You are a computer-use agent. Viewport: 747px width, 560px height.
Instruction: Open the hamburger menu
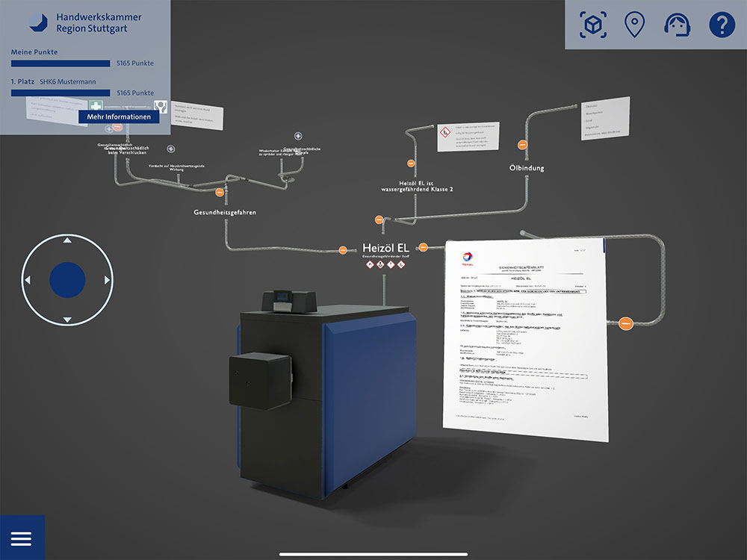[21, 538]
